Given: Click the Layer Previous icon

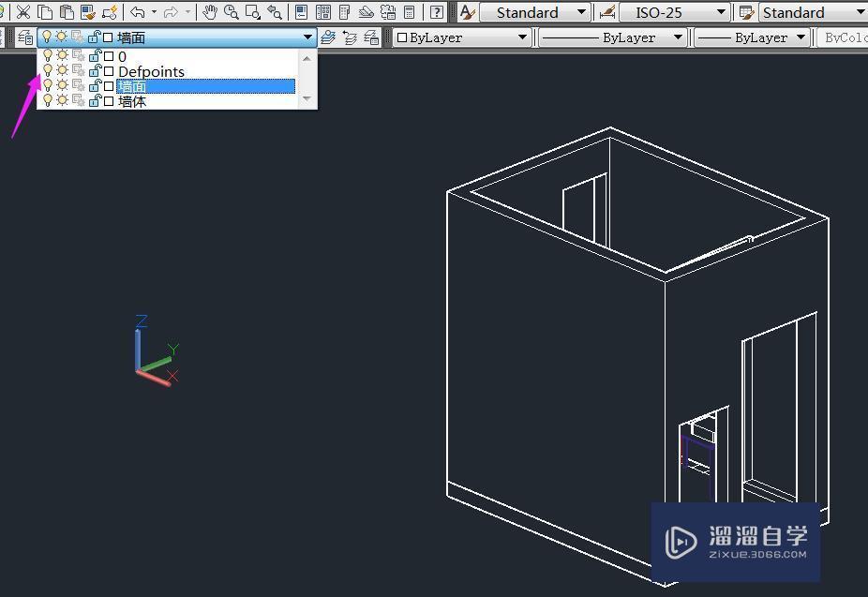Looking at the screenshot, I should (x=350, y=37).
